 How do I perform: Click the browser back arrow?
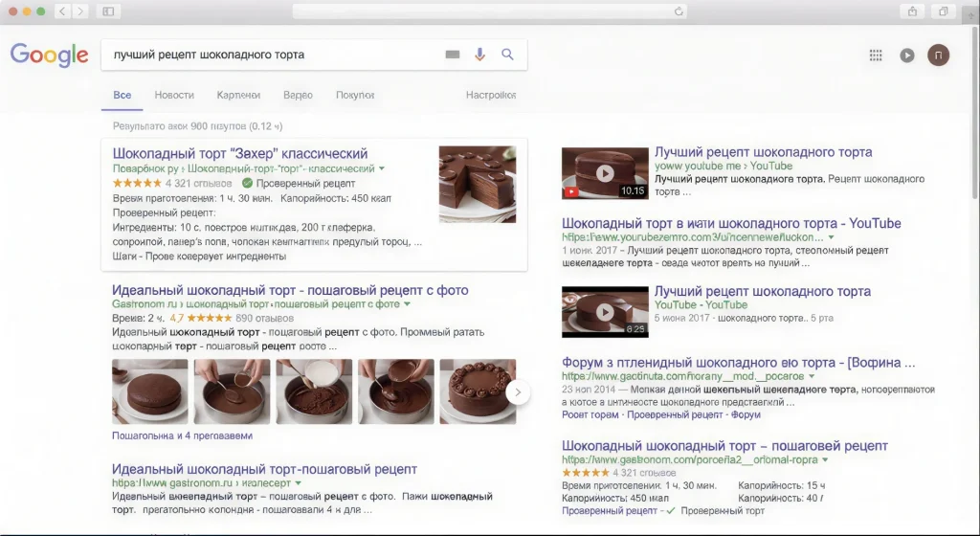coord(62,11)
